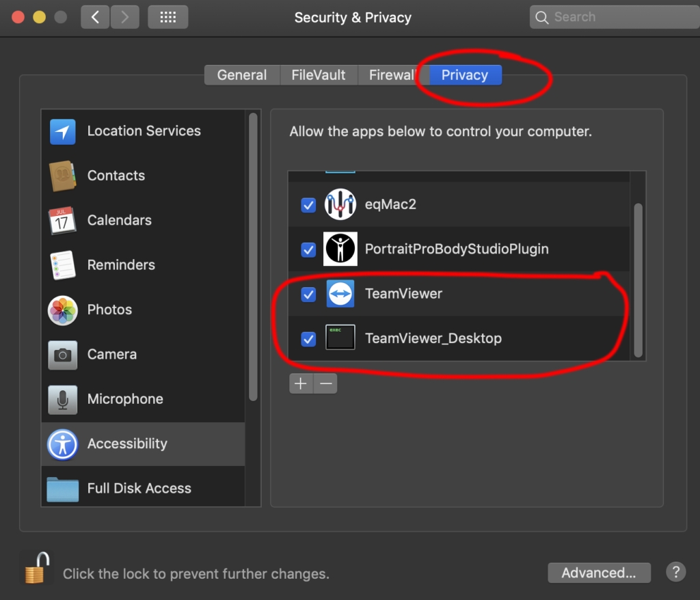The image size is (700, 600).
Task: Uncheck the TeamViewer app checkbox
Action: coord(308,294)
